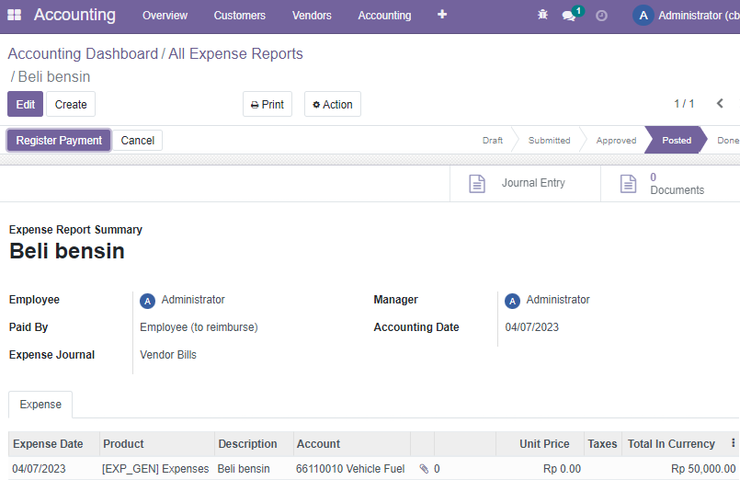
Task: Click the Create button
Action: pos(71,104)
